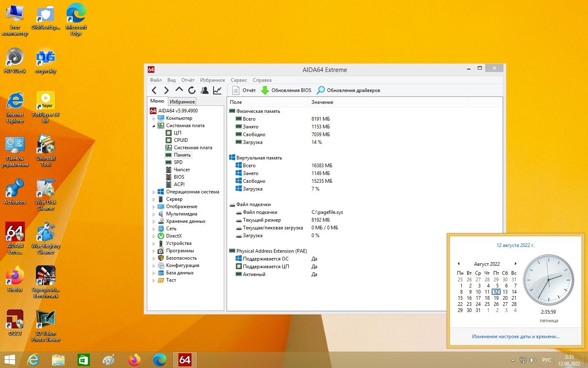Go to the next month in calendar
Viewport: 588px width, 368px height.
[x=515, y=264]
